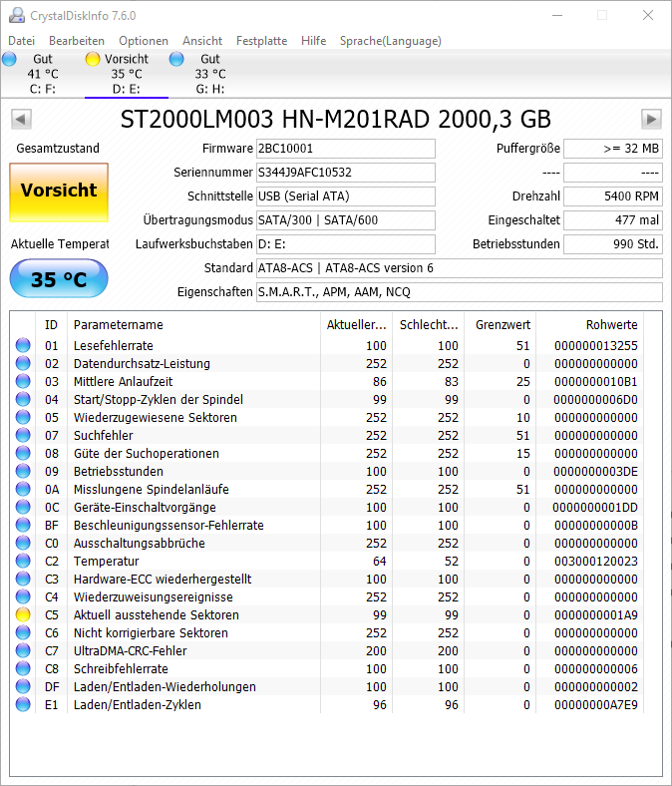Open the Festplatte menu

pos(261,41)
